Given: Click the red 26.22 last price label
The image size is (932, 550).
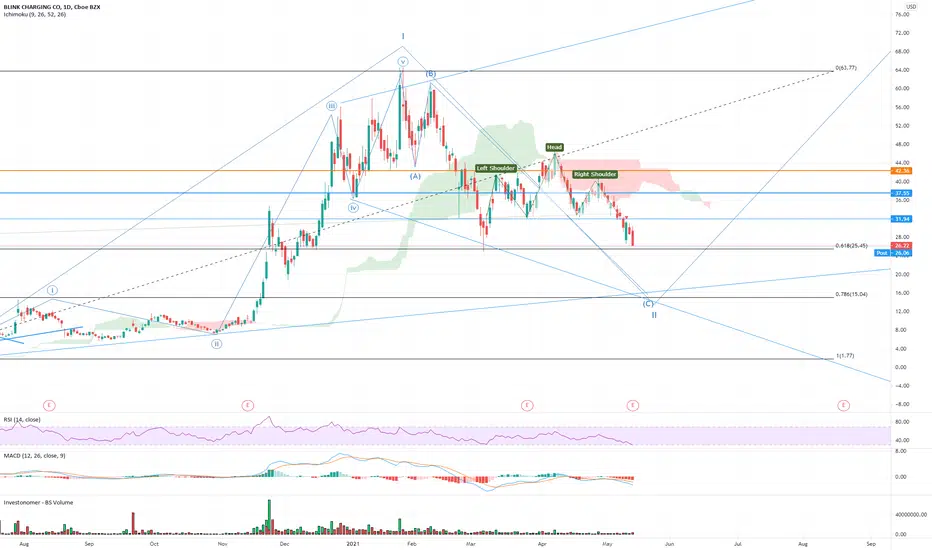Looking at the screenshot, I should tap(902, 246).
